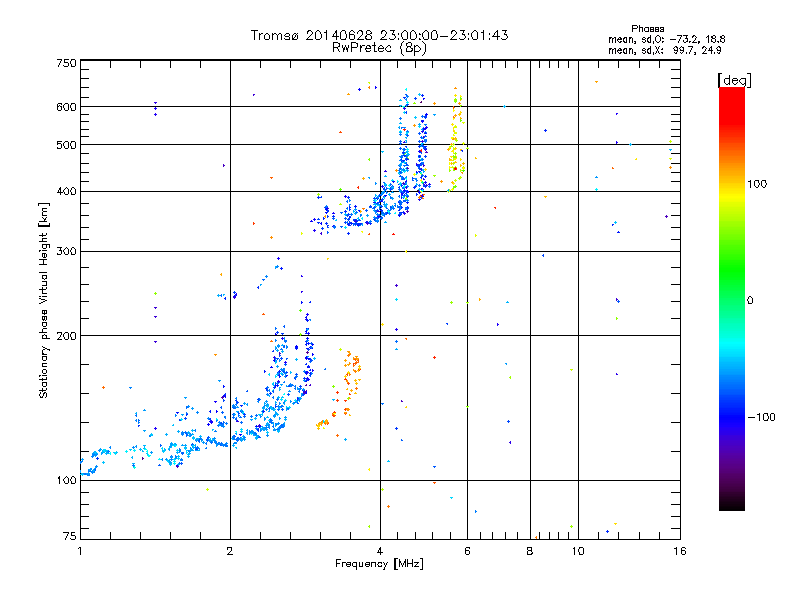Image resolution: width=800 pixels, height=600 pixels.
Task: Click the x-axis tick label '10'
Action: (x=578, y=551)
